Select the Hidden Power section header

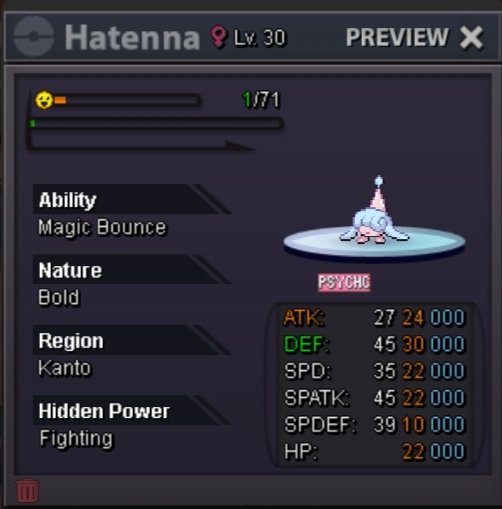click(132, 410)
